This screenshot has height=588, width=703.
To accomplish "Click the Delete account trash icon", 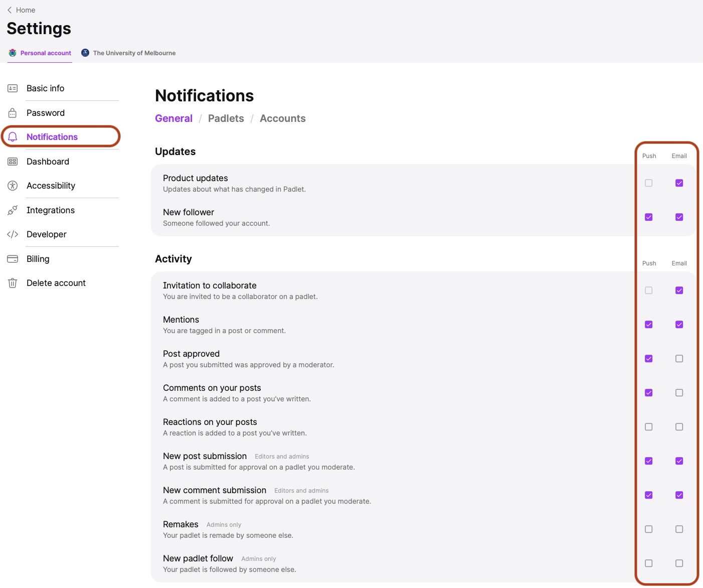I will pos(13,283).
